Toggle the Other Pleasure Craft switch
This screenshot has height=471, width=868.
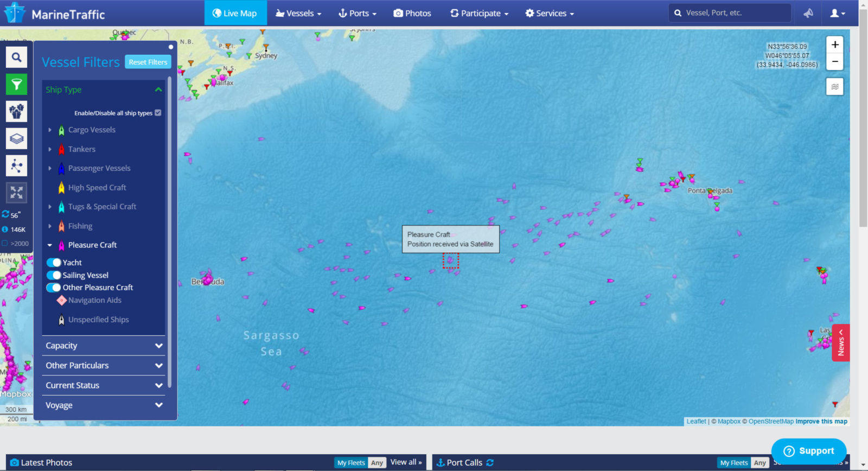[x=54, y=288]
